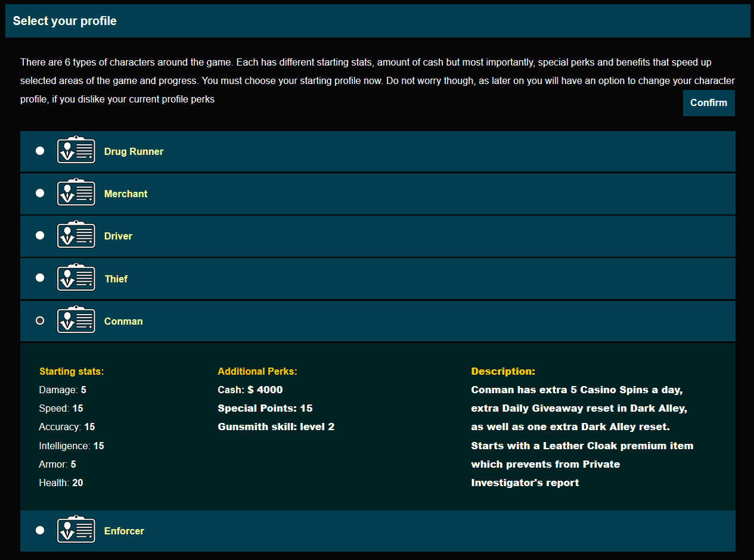Click the Drug Runner ID card icon
This screenshot has height=560, width=754.
click(76, 150)
